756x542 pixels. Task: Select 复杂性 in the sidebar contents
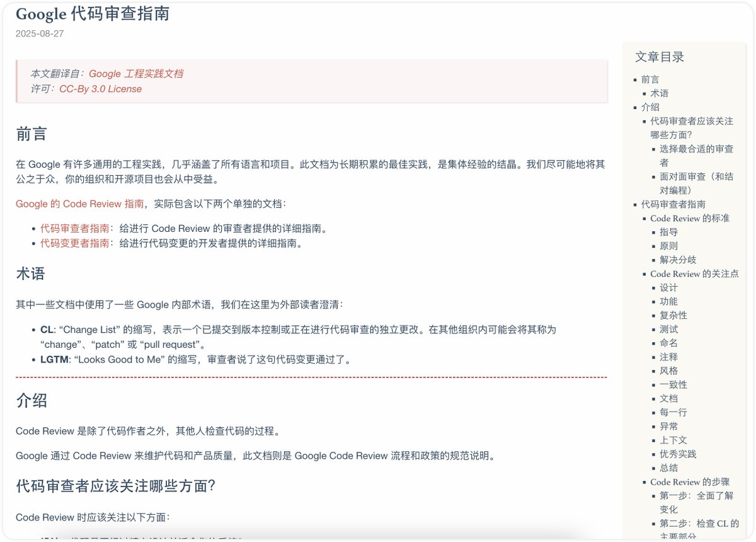tap(673, 315)
